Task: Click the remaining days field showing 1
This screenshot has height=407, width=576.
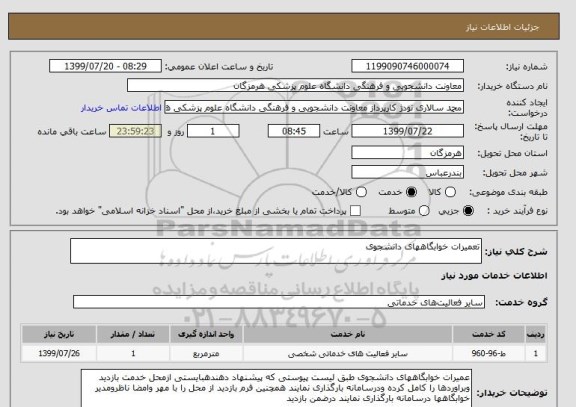Action: (213, 131)
